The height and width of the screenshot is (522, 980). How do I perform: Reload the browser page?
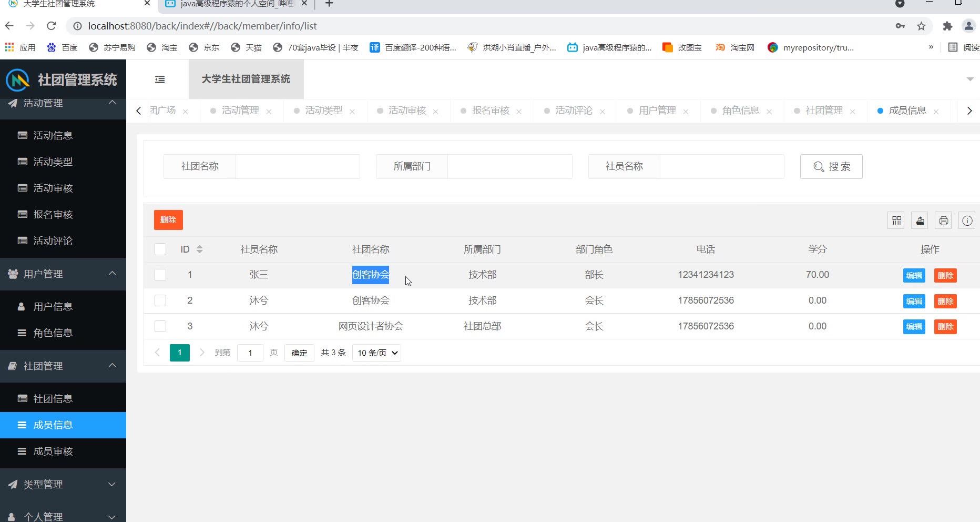[51, 26]
